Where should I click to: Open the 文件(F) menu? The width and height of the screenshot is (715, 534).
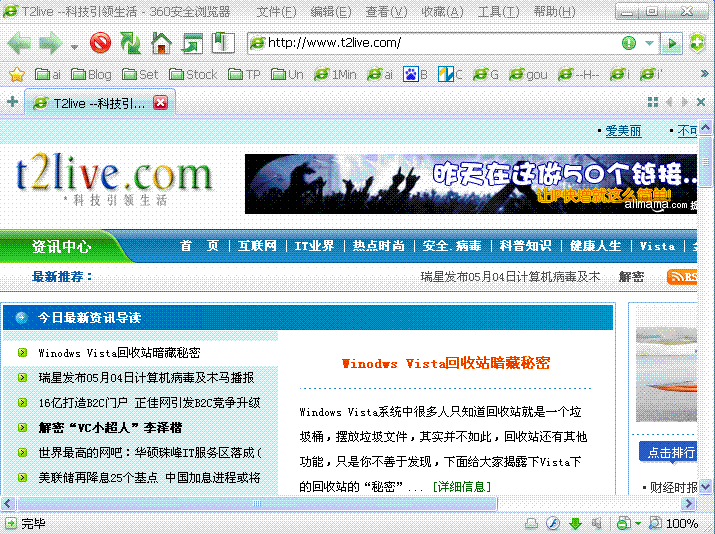pyautogui.click(x=276, y=12)
